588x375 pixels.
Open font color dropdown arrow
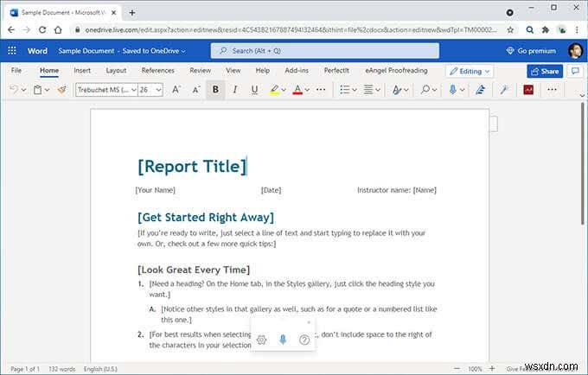(307, 90)
